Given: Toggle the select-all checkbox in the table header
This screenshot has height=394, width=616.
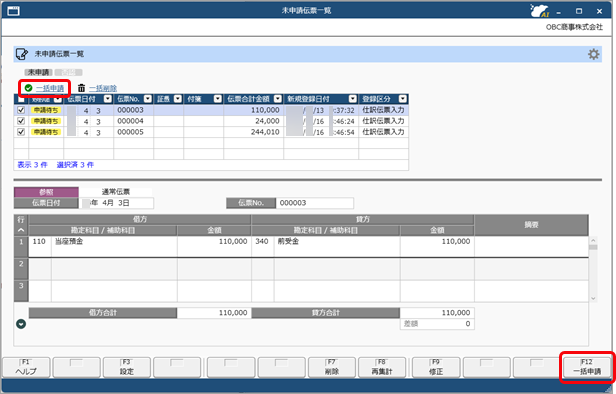Looking at the screenshot, I should click(x=21, y=99).
